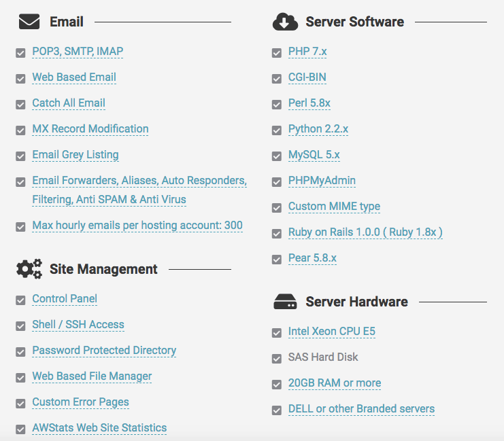Click checkmark beside Max hourly emails entry
The image size is (504, 441).
pos(20,227)
